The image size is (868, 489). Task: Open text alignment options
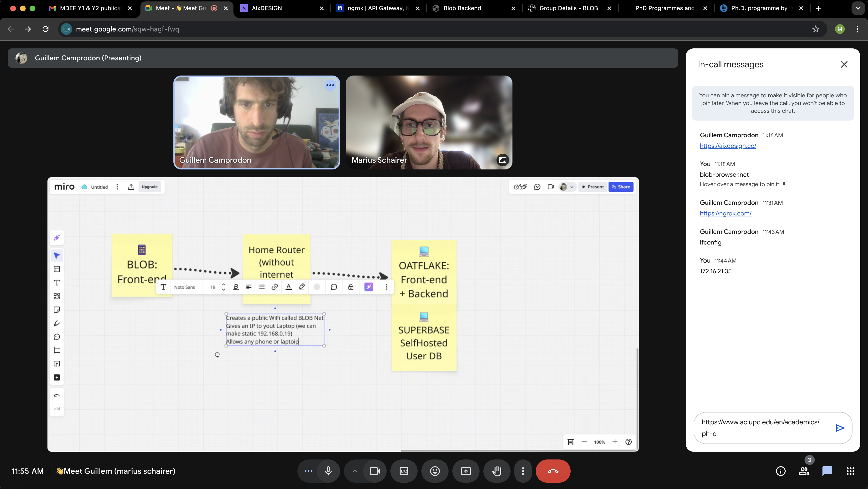click(x=249, y=287)
